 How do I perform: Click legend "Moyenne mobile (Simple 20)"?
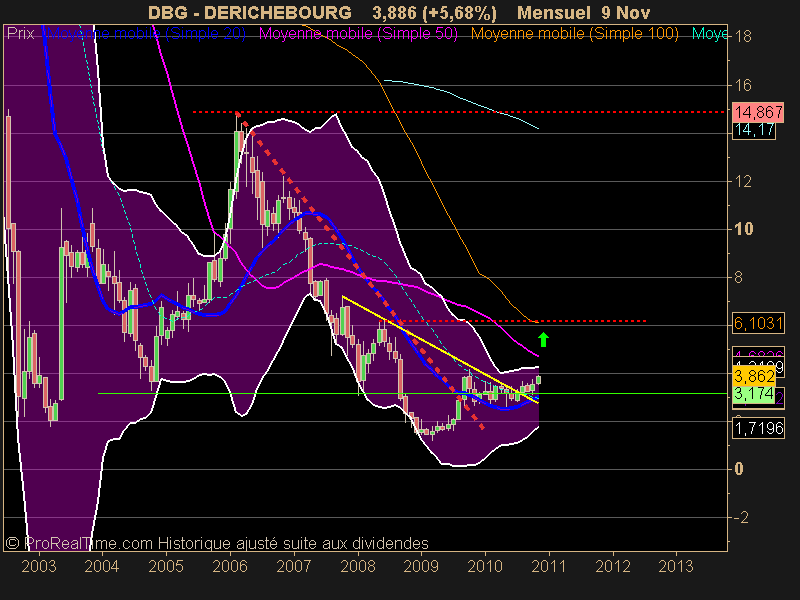(146, 34)
